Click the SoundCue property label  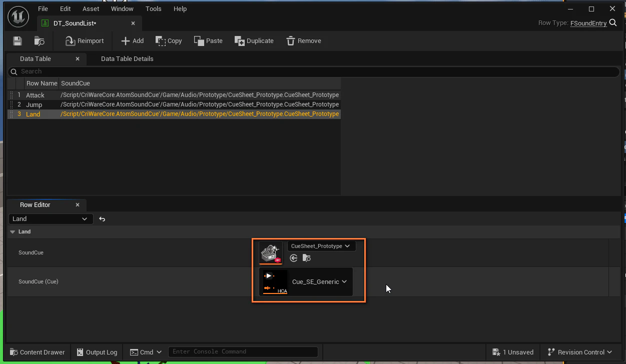[x=31, y=252]
